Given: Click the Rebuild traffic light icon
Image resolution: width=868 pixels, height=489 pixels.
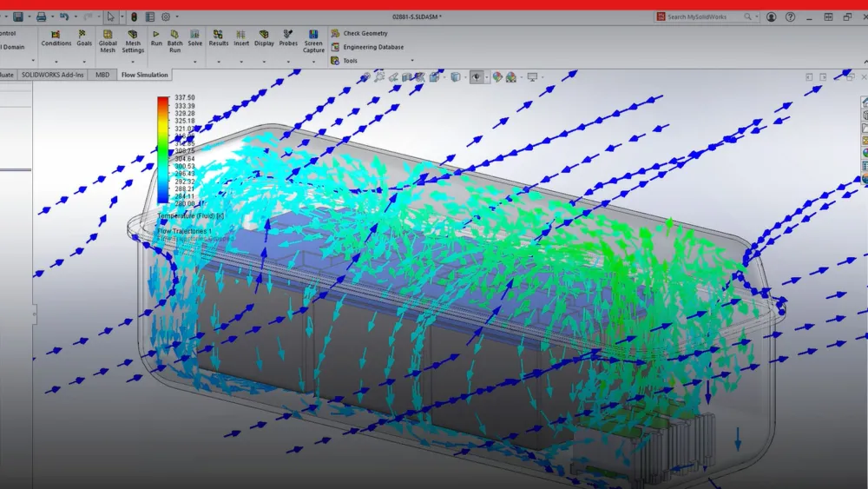Looking at the screenshot, I should pos(134,17).
